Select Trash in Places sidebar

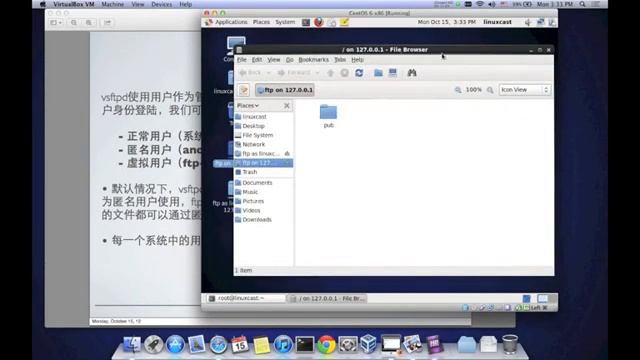264,172
